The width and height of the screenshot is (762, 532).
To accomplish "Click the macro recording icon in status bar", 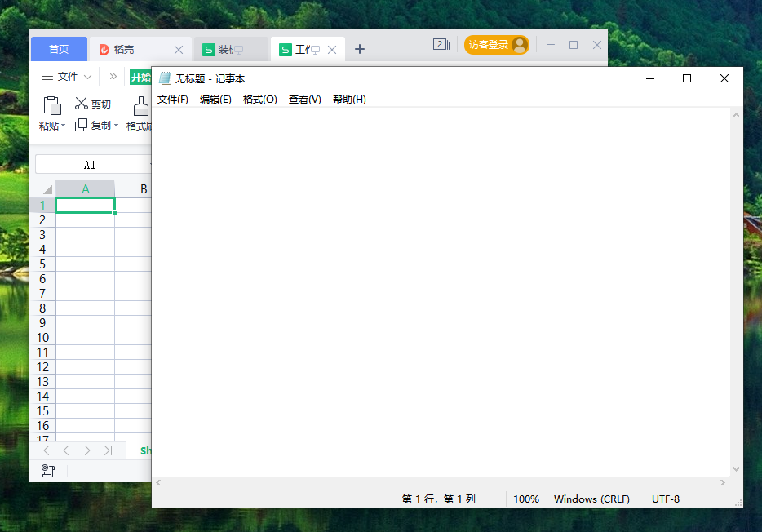I will 47,471.
